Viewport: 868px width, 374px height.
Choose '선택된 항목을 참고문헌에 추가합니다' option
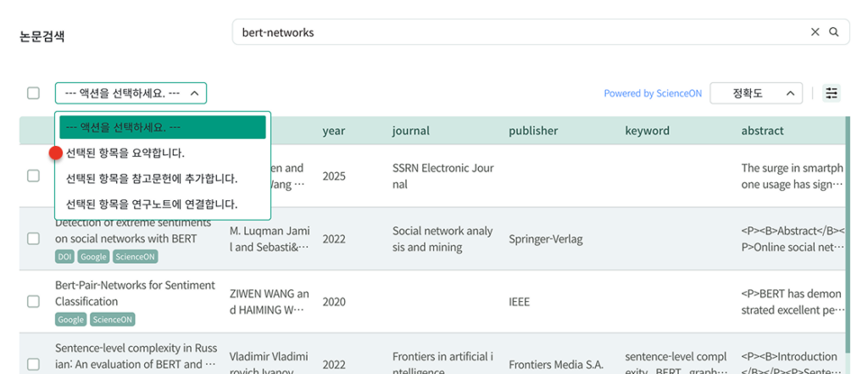152,179
